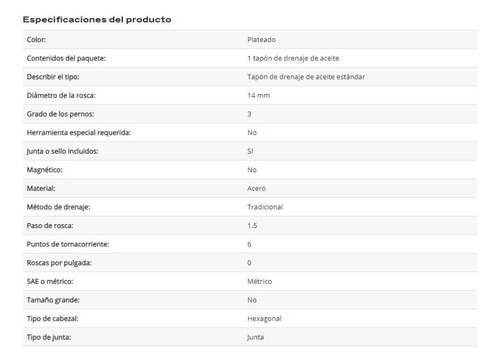500x363 pixels.
Task: Click the 'Hexagonal' head type value
Action: pos(264,319)
